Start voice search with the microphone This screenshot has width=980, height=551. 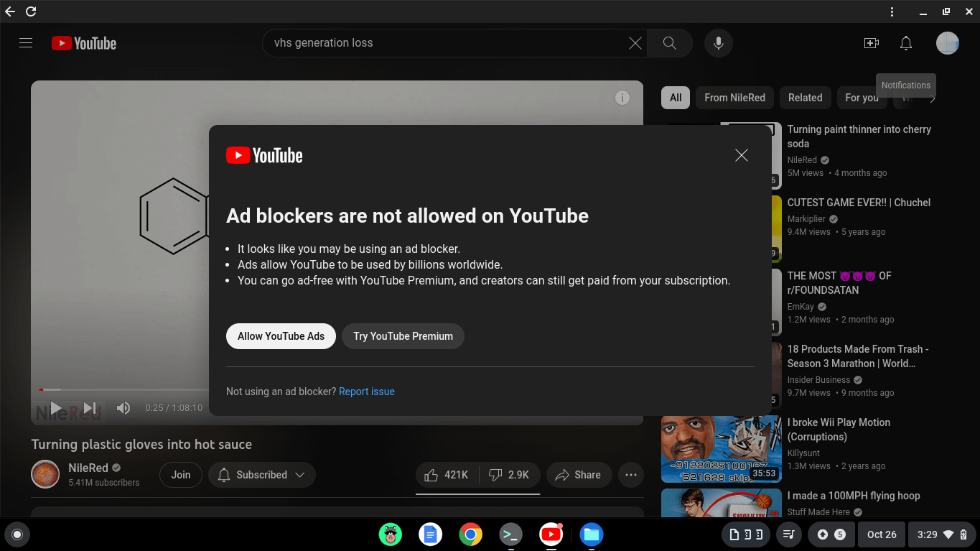tap(718, 43)
